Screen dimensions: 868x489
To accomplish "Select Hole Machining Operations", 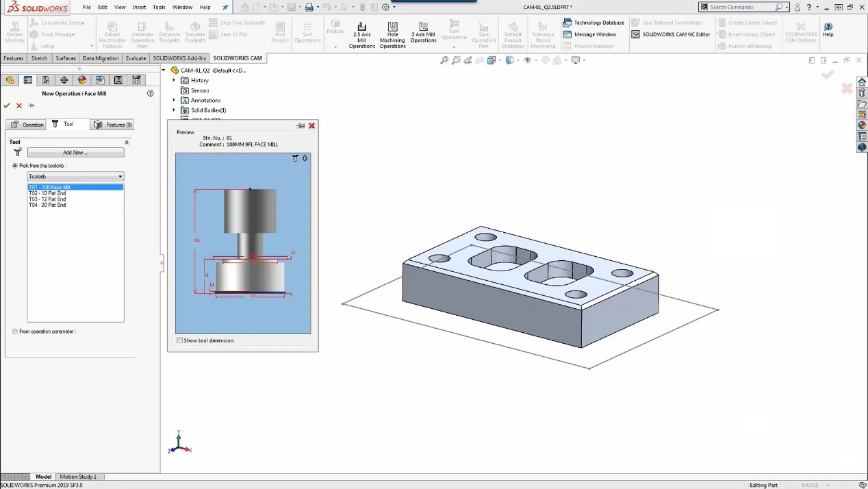I will (392, 34).
